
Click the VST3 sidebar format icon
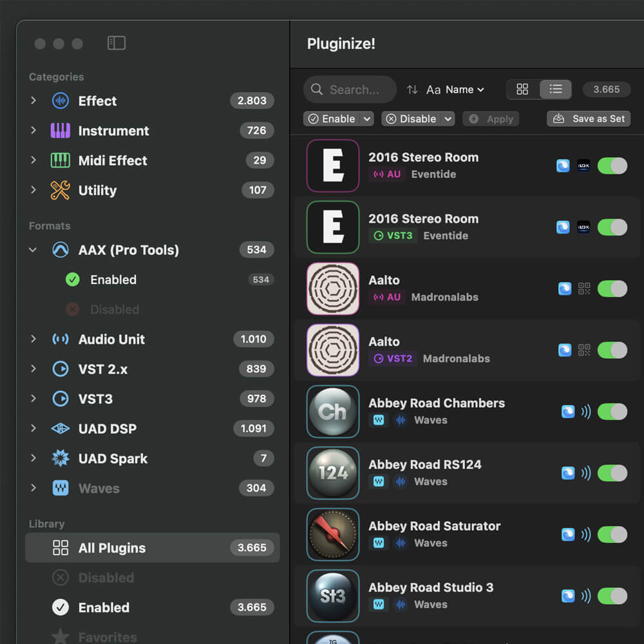pos(61,399)
